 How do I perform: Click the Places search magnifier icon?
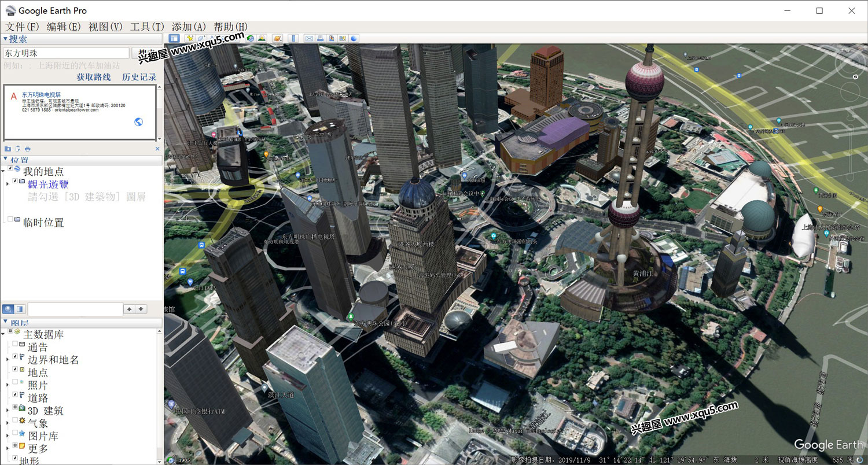[x=8, y=309]
